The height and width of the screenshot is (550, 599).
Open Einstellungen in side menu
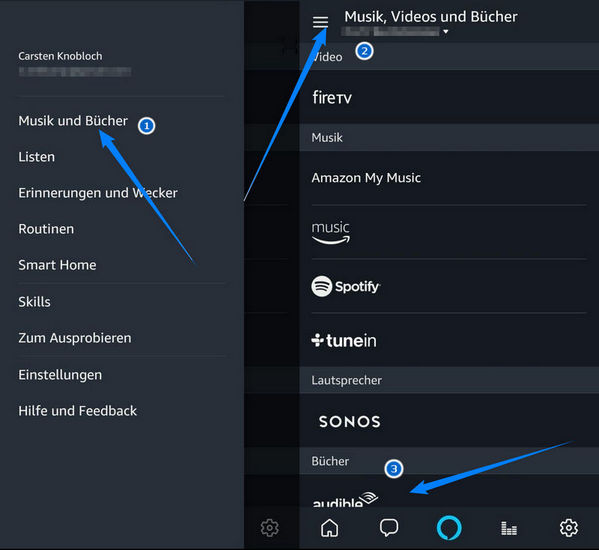click(60, 375)
